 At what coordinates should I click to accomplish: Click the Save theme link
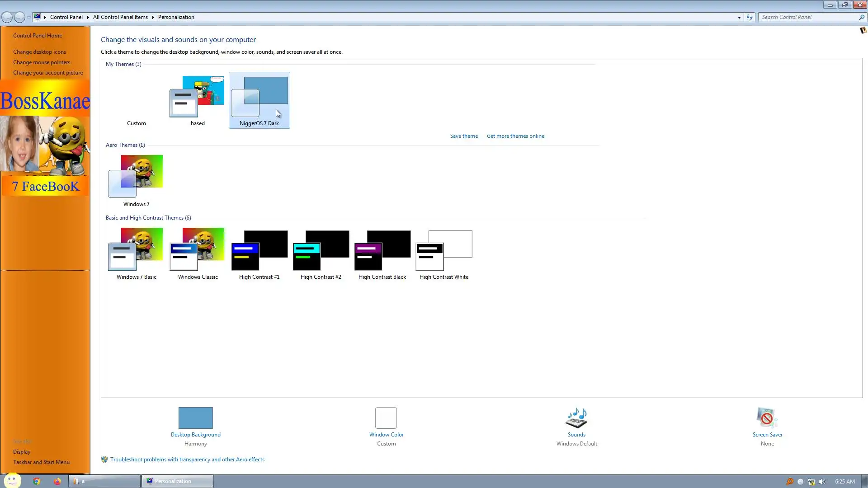click(463, 136)
